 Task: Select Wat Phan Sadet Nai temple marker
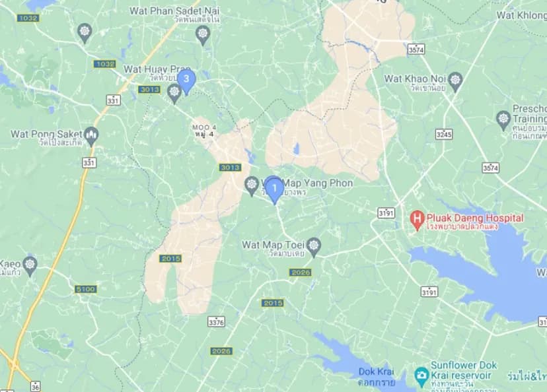203,35
